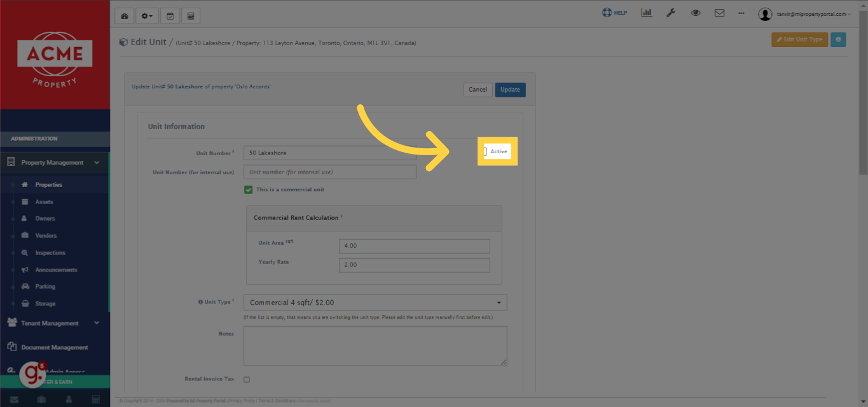Open the Unit Type dropdown
The width and height of the screenshot is (868, 407).
(375, 303)
